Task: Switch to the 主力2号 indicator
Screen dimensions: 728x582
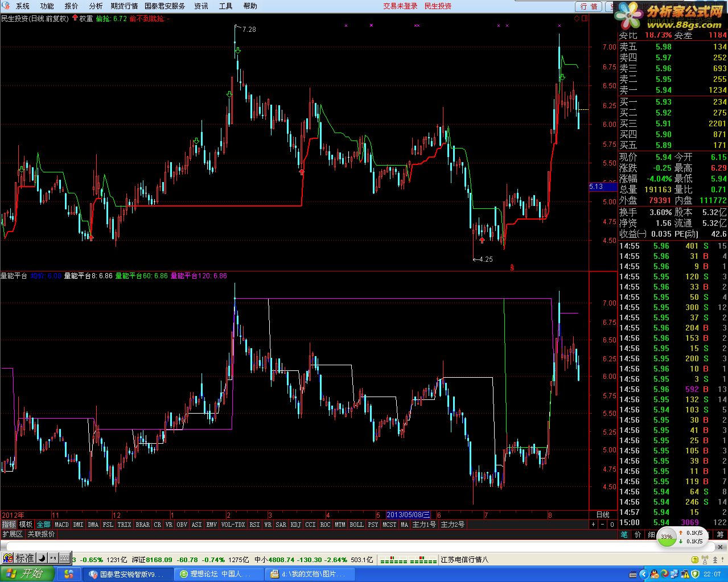Action: [x=453, y=525]
